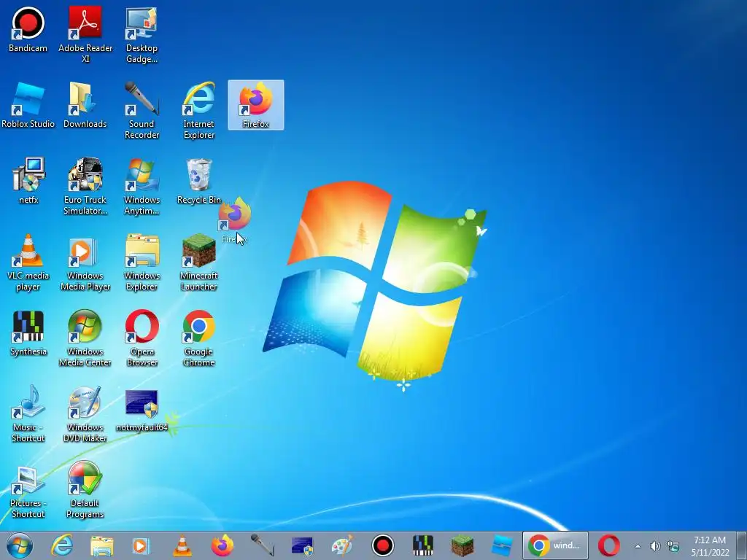Open Roblox Studio from the taskbar
Screen dimensions: 747x560
click(502, 545)
